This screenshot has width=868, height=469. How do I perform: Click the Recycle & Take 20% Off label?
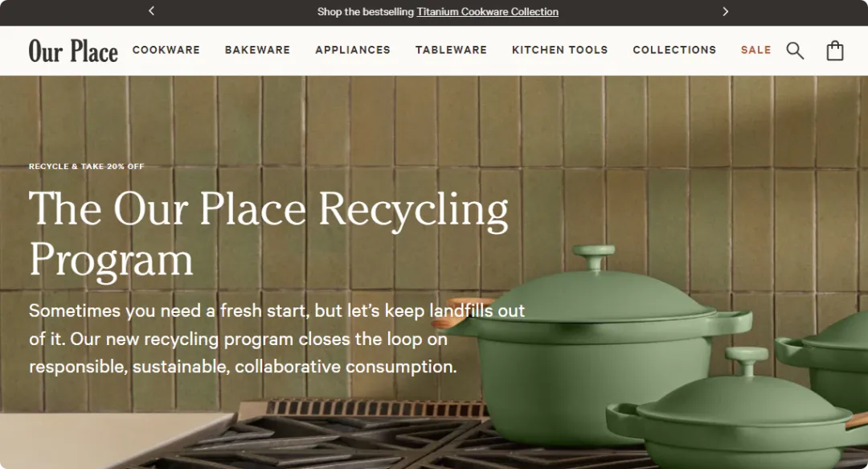click(86, 167)
